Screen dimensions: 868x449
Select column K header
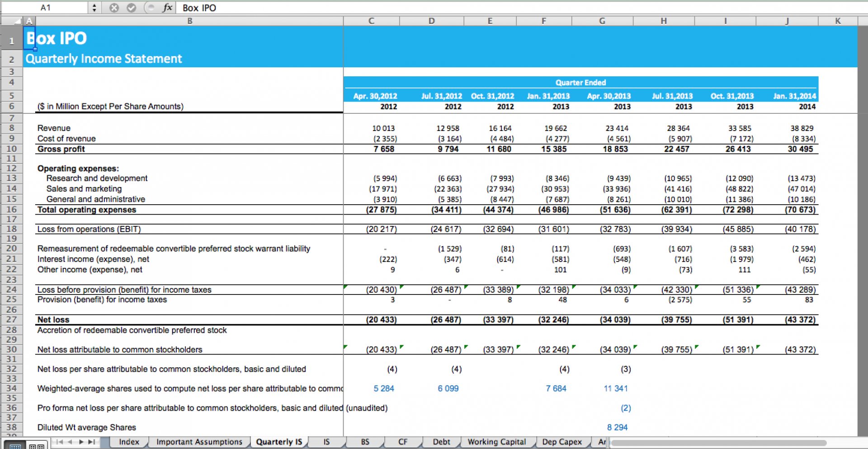(x=838, y=21)
